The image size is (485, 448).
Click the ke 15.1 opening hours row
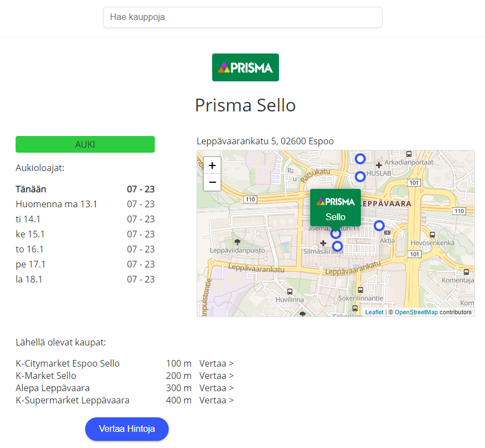point(85,235)
